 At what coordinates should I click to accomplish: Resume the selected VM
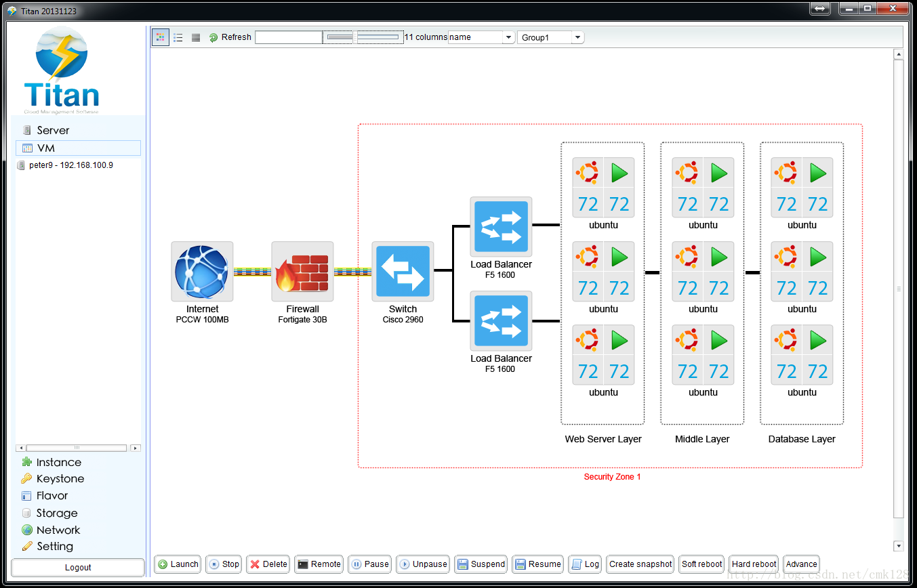[538, 564]
